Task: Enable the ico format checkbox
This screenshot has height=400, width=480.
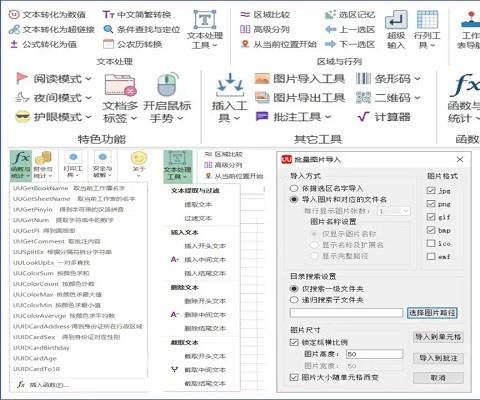Action: pyautogui.click(x=431, y=243)
